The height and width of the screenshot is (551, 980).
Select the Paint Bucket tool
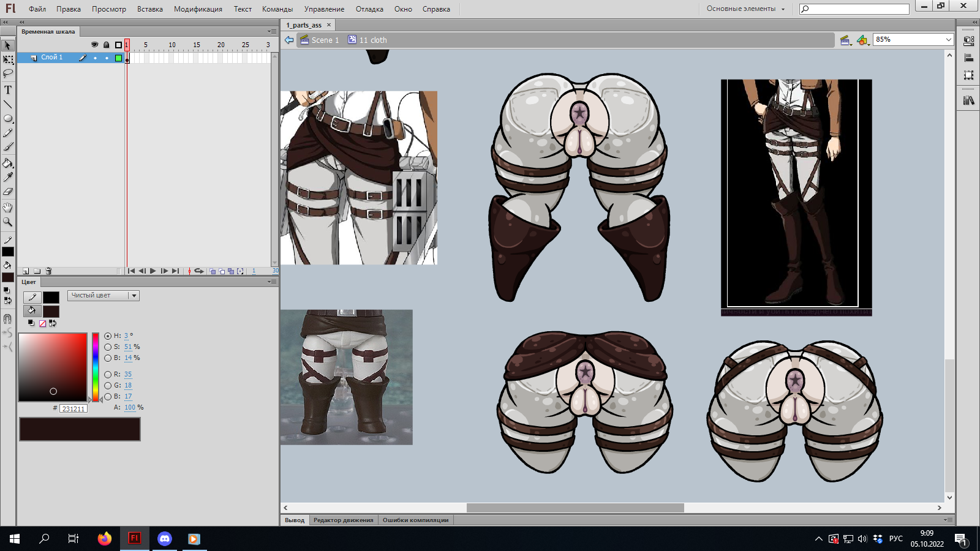point(8,163)
